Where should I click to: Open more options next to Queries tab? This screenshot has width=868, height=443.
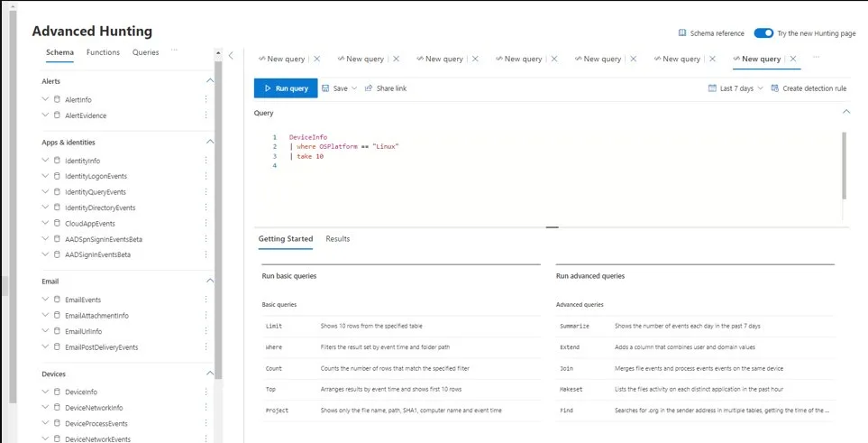pos(174,50)
